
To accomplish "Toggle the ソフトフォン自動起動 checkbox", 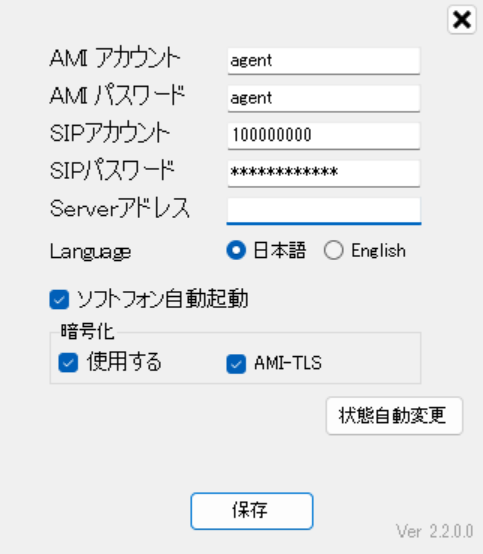I will 59,300.
